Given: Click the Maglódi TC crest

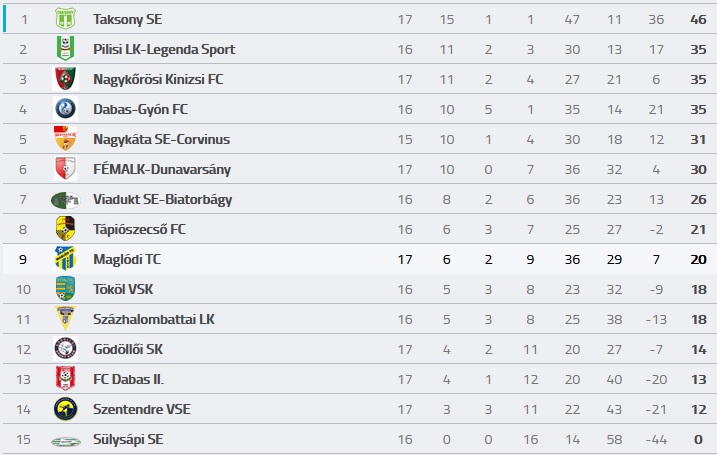Looking at the screenshot, I should click(x=65, y=259).
